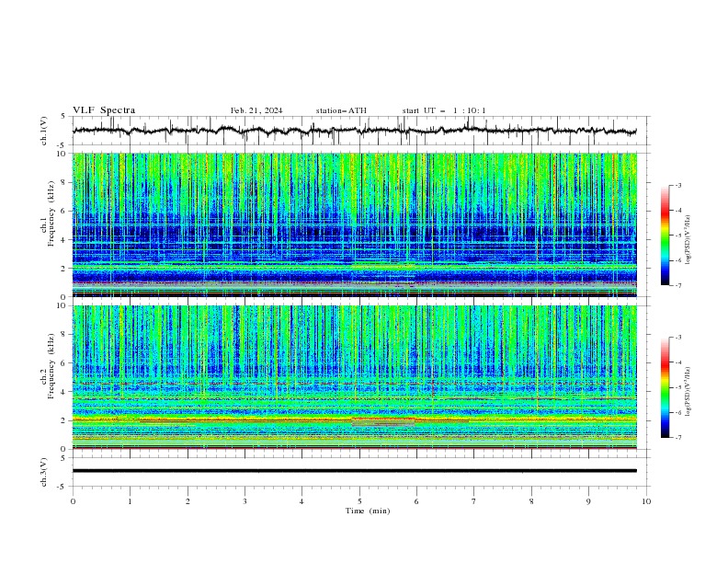
Task: Click the ch.1 waveform trace panel
Action: [361, 131]
